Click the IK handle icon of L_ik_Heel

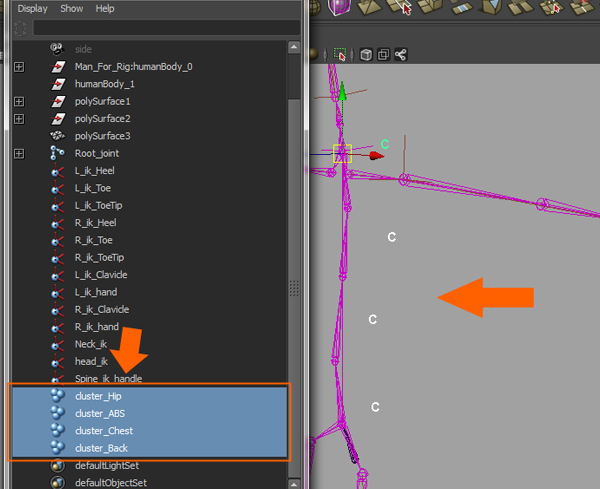(x=57, y=171)
